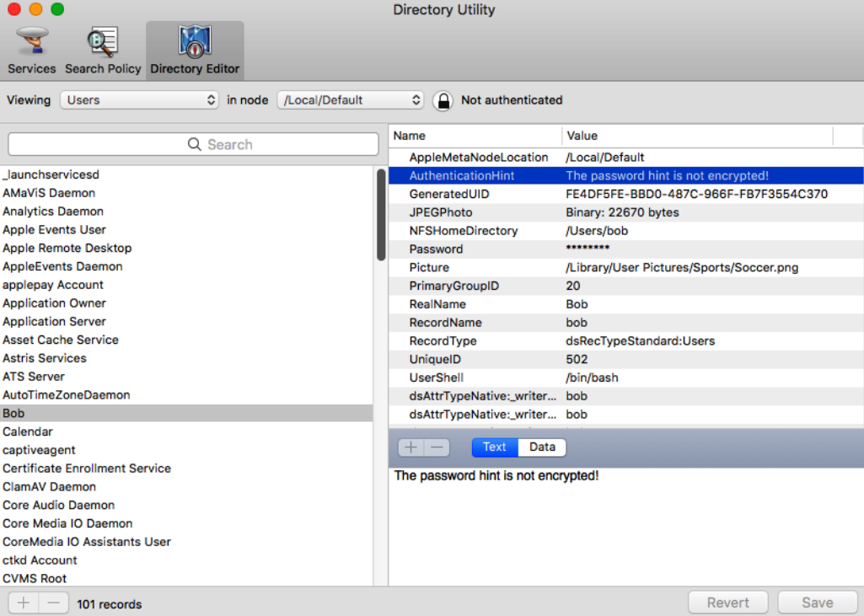Select the ATS Server record

[x=186, y=377]
